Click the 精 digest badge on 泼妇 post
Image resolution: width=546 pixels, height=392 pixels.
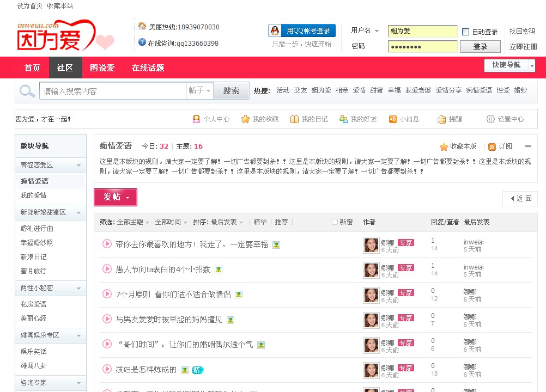click(197, 370)
